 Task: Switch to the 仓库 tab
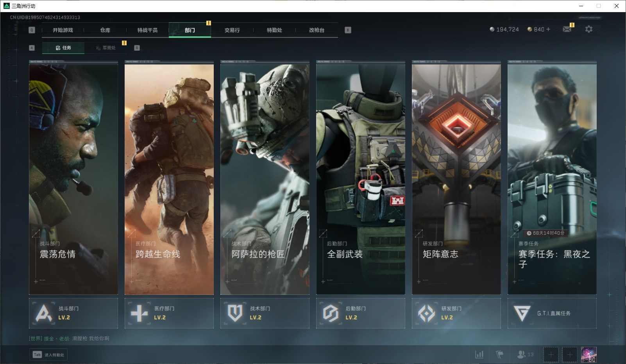105,30
